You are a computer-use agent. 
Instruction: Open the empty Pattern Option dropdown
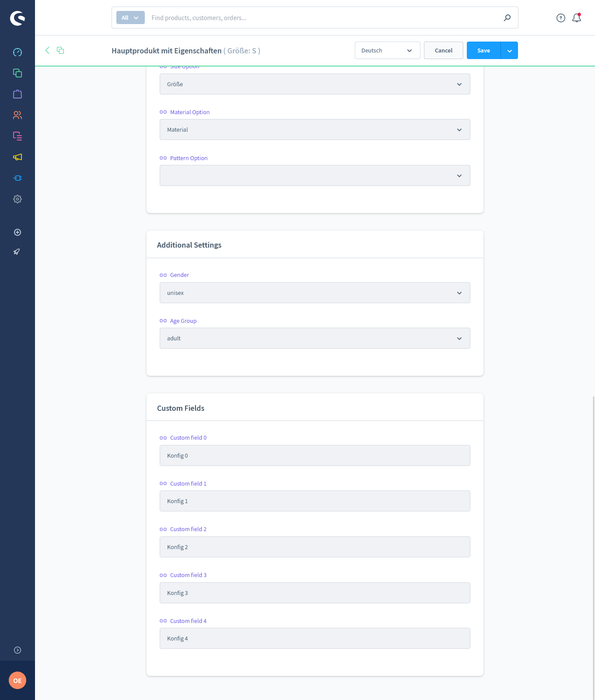point(315,175)
